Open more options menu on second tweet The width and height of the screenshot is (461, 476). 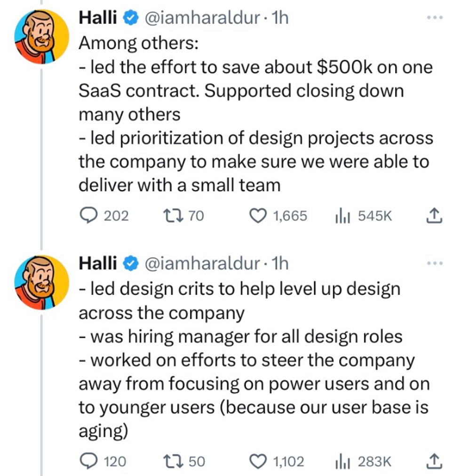pyautogui.click(x=435, y=263)
